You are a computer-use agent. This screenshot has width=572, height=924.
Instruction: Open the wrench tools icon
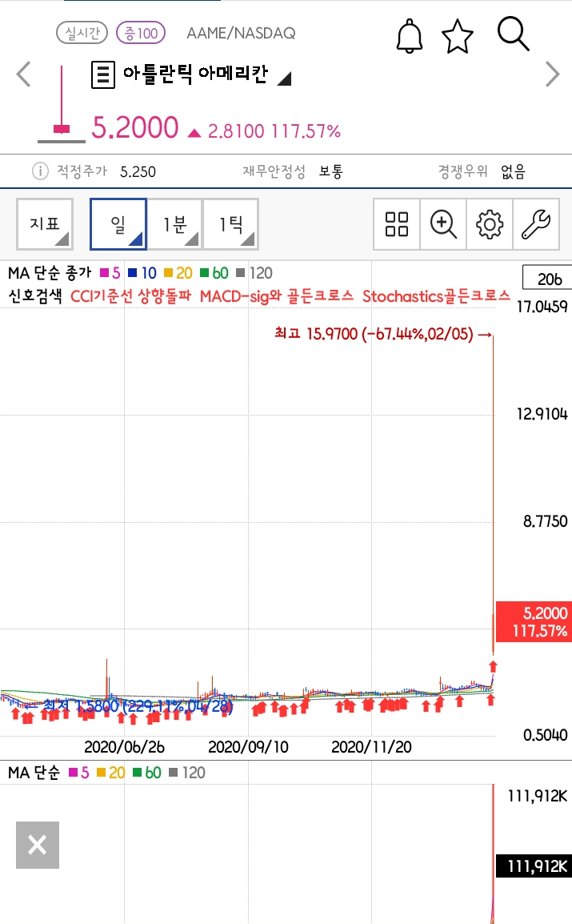536,224
